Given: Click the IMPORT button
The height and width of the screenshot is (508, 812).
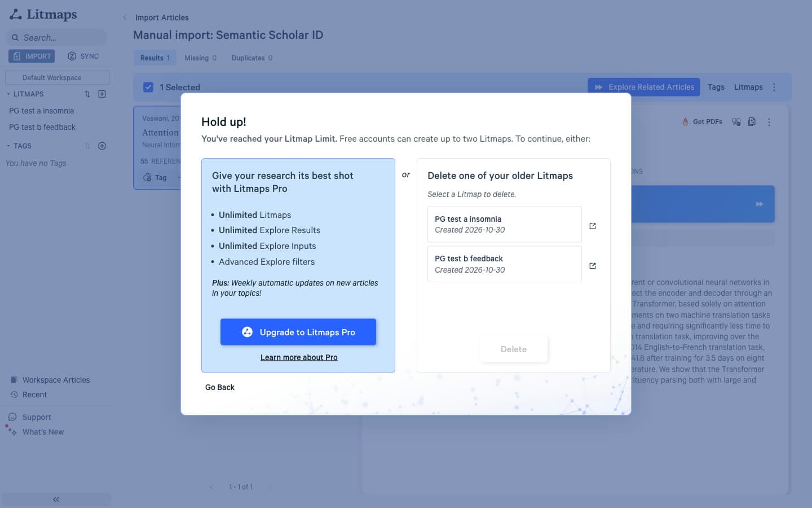Looking at the screenshot, I should pos(32,56).
